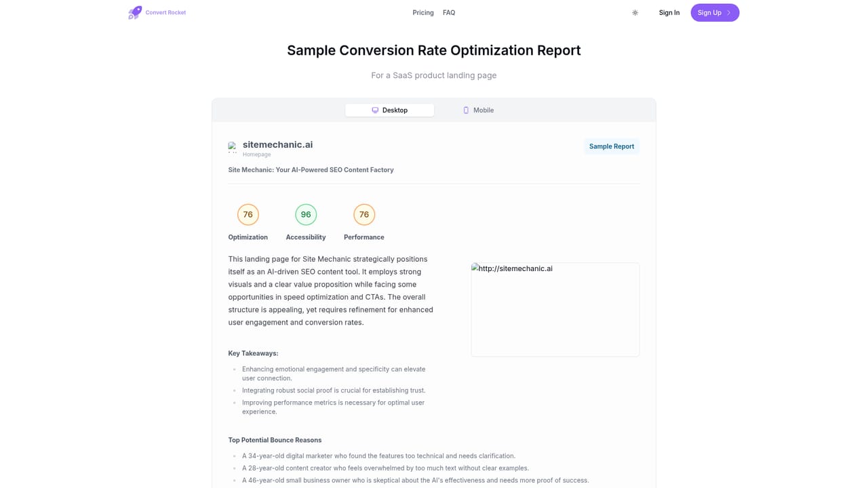Click the mobile phone icon in tab
The image size is (868, 488).
click(x=466, y=110)
